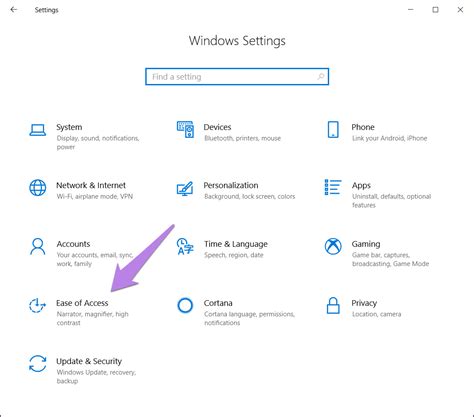Open the Network & Internet globe icon
The height and width of the screenshot is (417, 474).
point(38,188)
